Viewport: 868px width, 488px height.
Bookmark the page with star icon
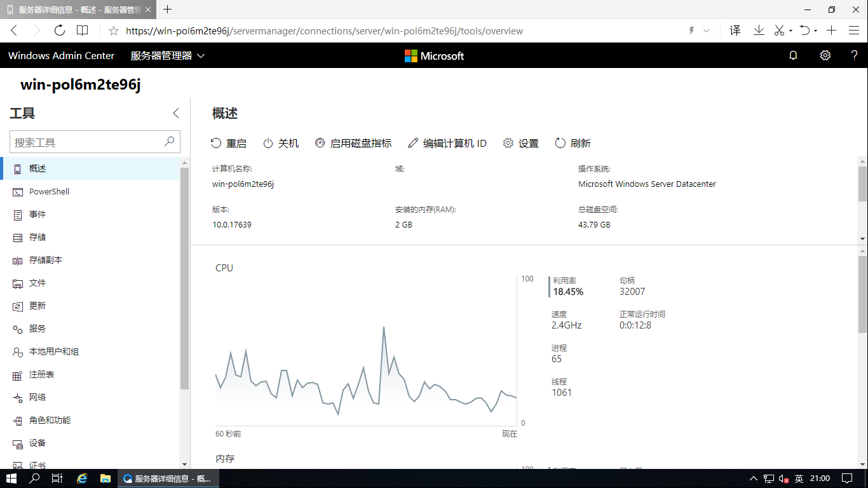click(114, 30)
